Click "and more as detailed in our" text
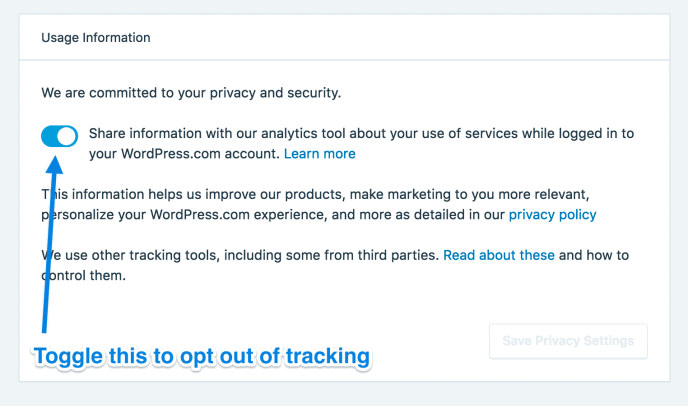688x406 pixels. pyautogui.click(x=418, y=214)
